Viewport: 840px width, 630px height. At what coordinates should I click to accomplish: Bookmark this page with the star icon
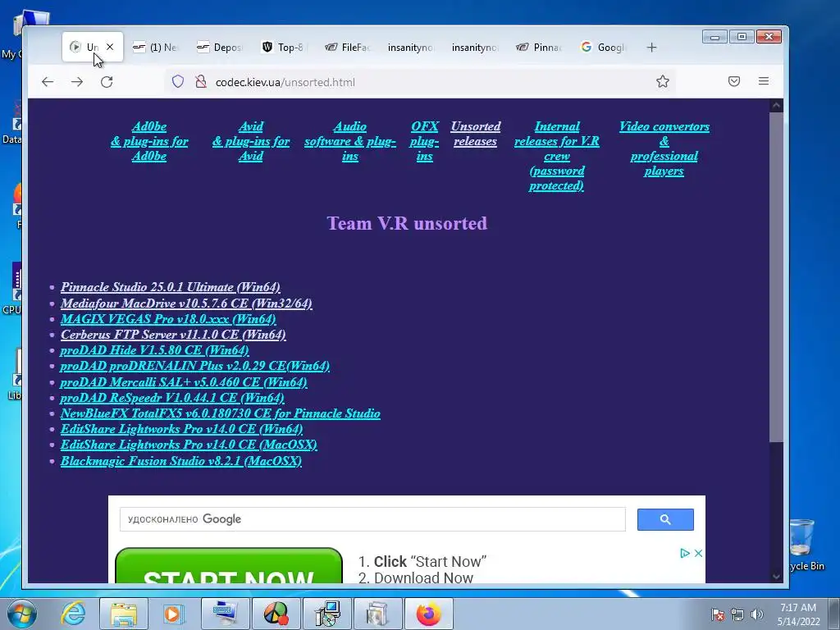663,81
